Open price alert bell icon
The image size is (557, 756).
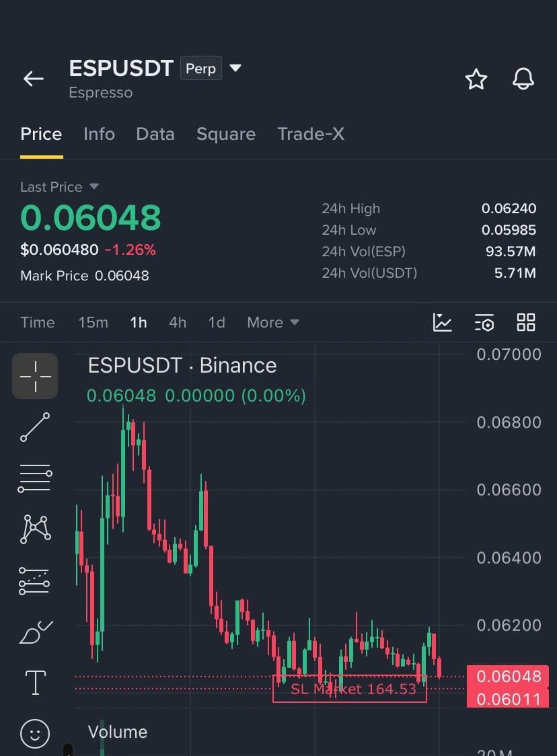pyautogui.click(x=523, y=79)
